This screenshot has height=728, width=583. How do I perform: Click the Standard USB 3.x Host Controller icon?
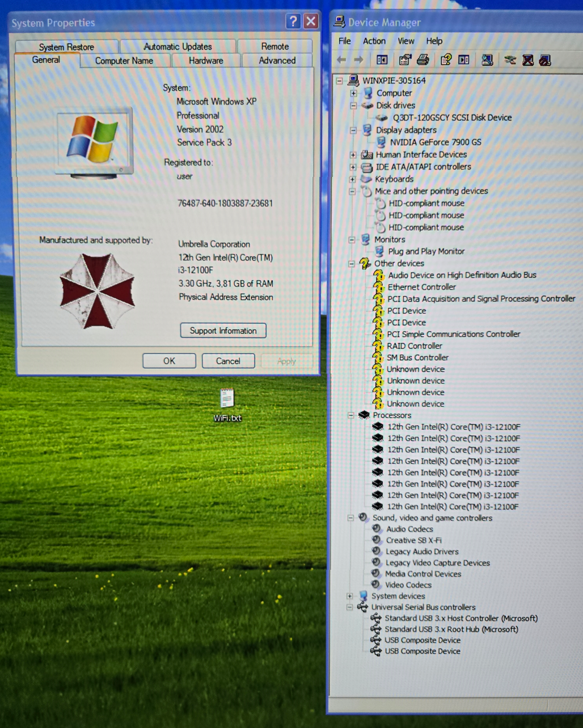376,619
